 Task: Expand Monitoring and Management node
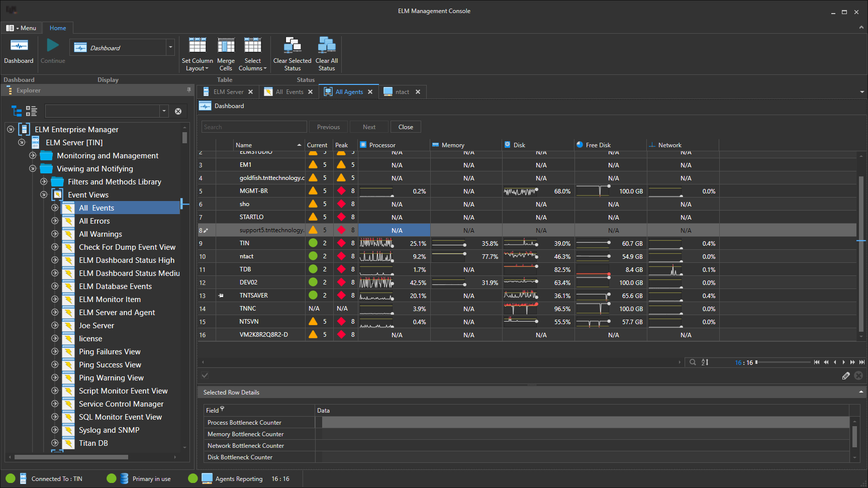tap(33, 155)
